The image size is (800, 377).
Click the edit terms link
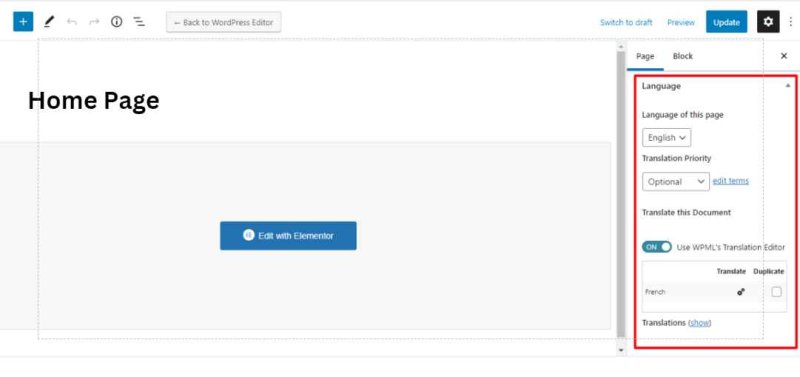tap(731, 181)
